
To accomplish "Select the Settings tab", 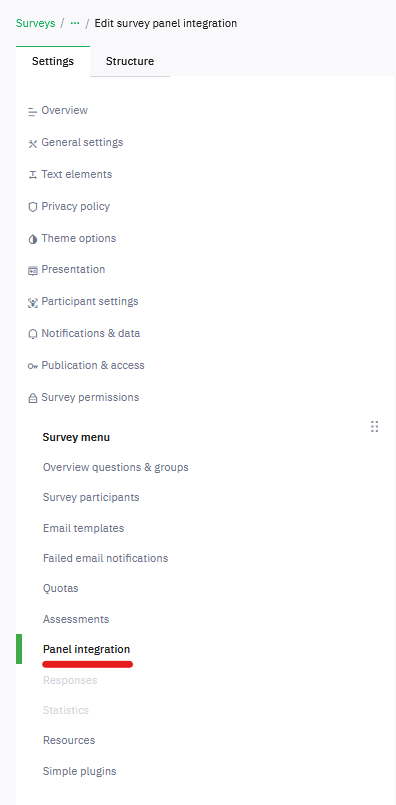I will pos(53,61).
